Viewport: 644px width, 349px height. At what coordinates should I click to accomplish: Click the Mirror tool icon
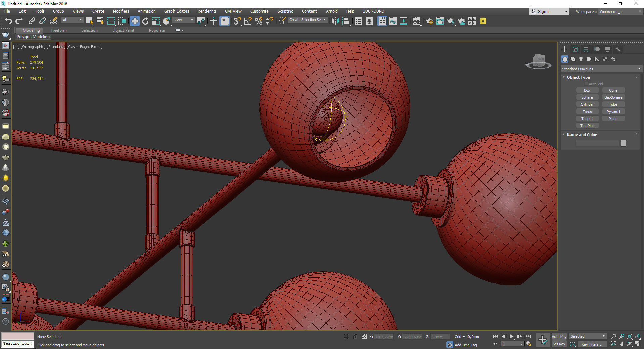click(x=335, y=21)
